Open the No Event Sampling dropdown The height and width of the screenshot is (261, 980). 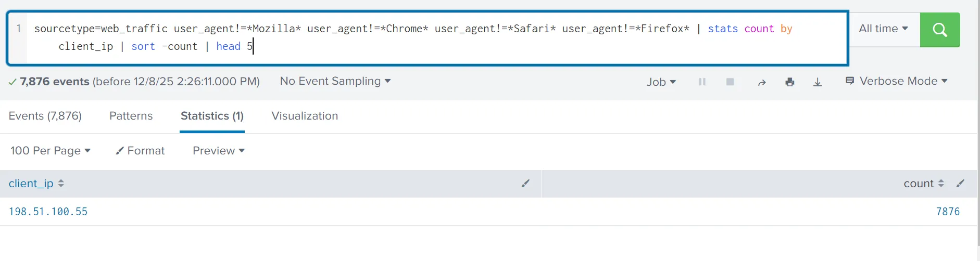click(x=335, y=81)
